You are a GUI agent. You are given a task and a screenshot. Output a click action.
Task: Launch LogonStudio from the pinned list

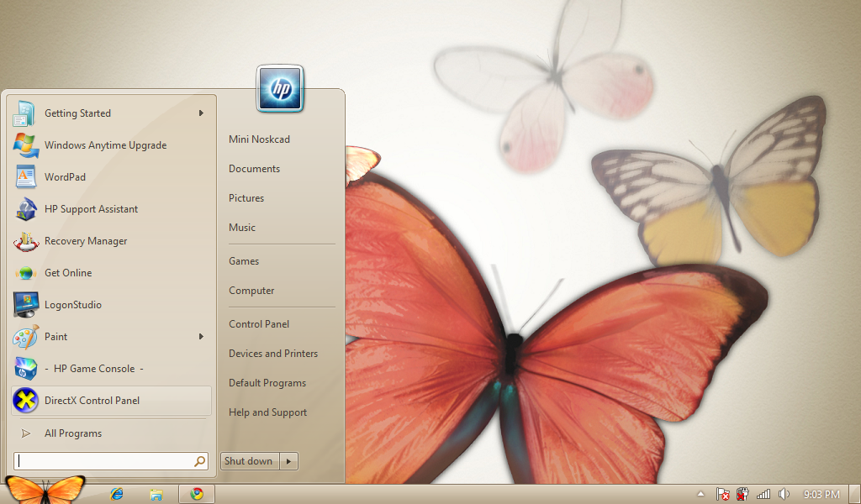[72, 305]
